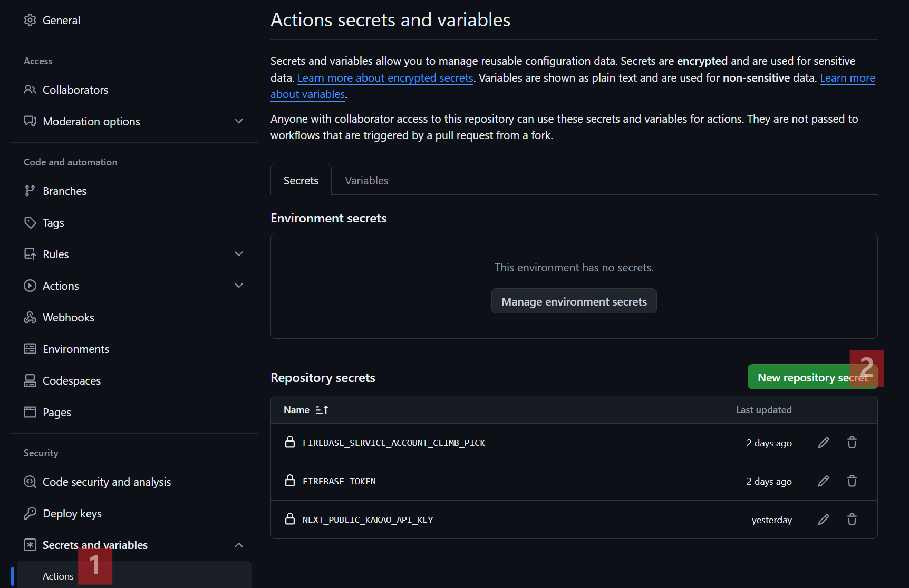Select the Branches settings icon
This screenshot has height=588, width=909.
coord(30,191)
